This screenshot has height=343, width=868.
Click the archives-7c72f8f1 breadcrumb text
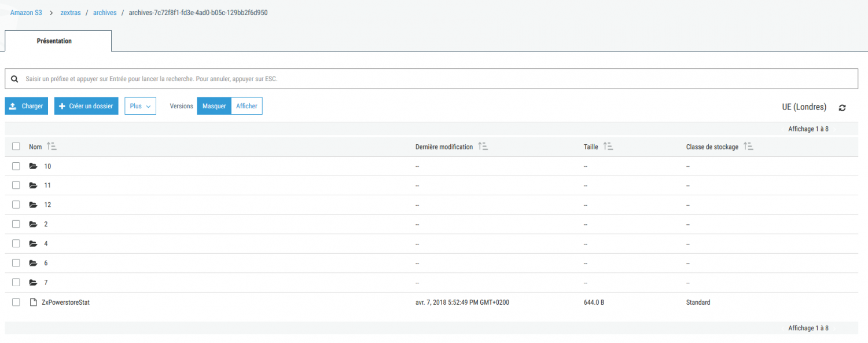[198, 12]
